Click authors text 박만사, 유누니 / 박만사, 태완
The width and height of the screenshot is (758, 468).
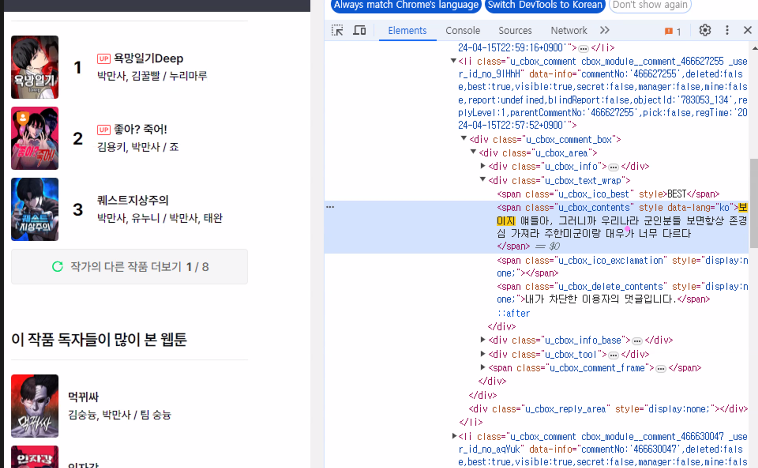[160, 218]
